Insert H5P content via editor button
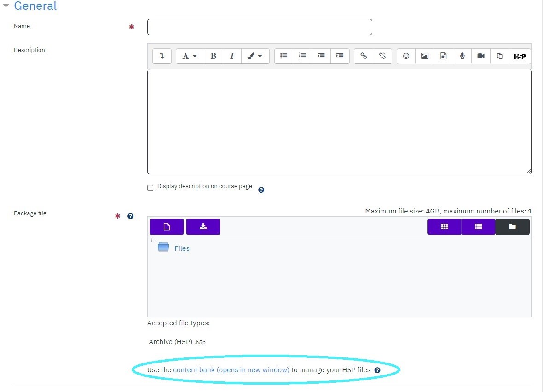Viewport: 543px width, 392px height. click(x=520, y=56)
